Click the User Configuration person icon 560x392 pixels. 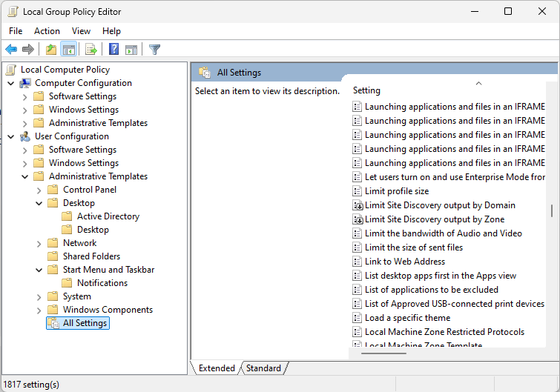coord(25,136)
